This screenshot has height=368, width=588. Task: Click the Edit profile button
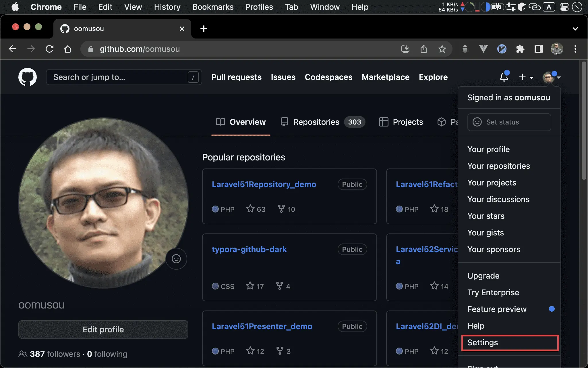tap(103, 329)
